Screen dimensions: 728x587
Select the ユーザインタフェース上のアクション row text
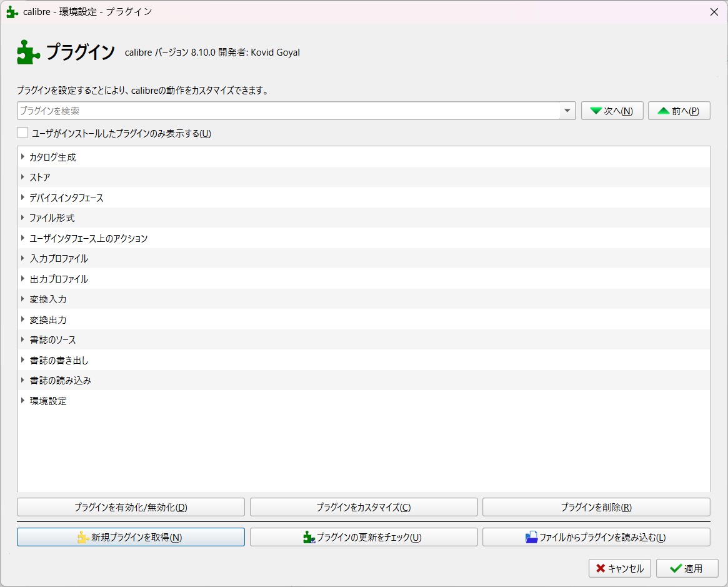tap(88, 238)
